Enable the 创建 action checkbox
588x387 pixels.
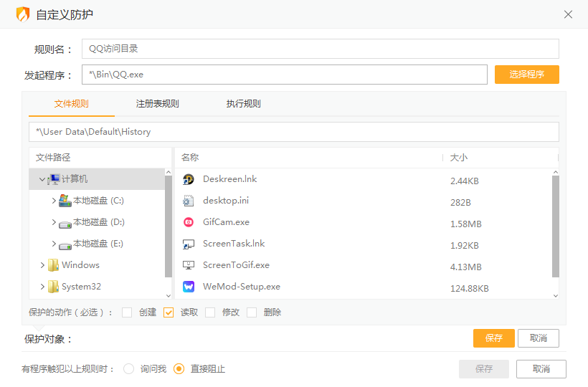[127, 312]
